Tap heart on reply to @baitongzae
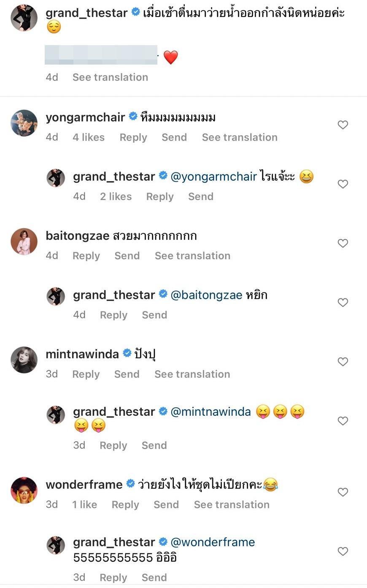Viewport: 367px width, 588px height. pyautogui.click(x=343, y=303)
